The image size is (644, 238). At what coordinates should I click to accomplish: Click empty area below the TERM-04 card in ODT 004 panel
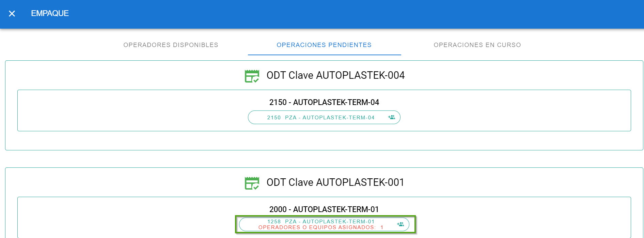(x=324, y=140)
